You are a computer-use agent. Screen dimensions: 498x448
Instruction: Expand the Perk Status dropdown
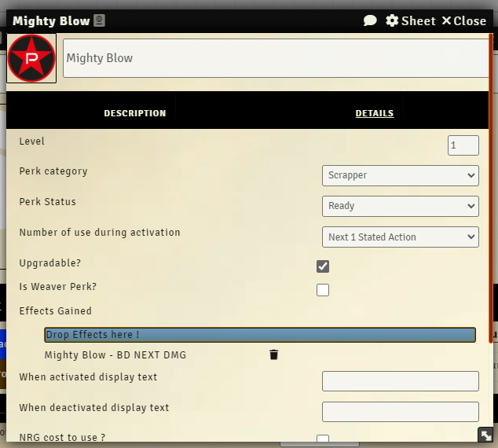(x=400, y=206)
